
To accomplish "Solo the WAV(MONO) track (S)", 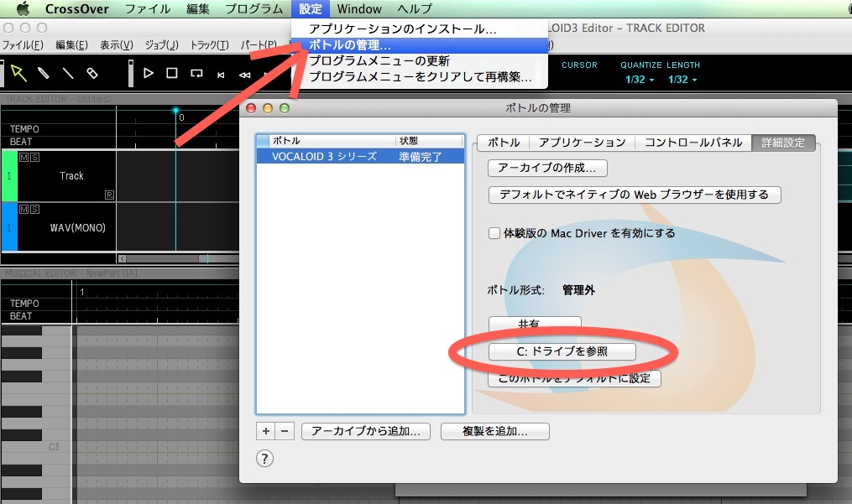I will tap(34, 210).
